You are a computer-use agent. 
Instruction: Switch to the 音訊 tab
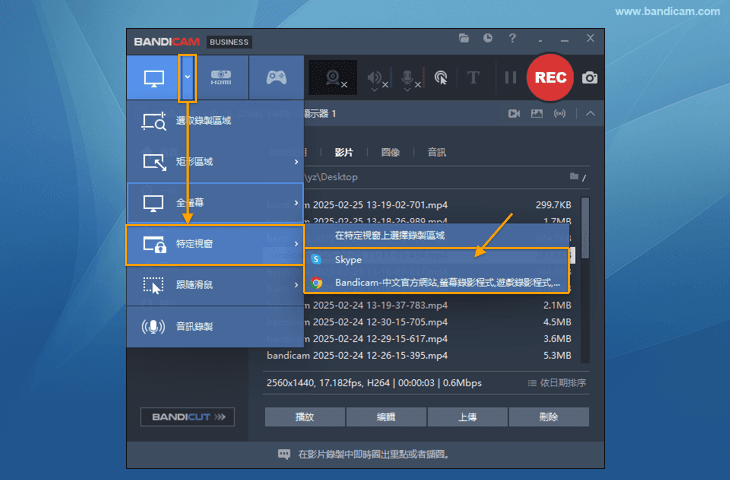437,152
